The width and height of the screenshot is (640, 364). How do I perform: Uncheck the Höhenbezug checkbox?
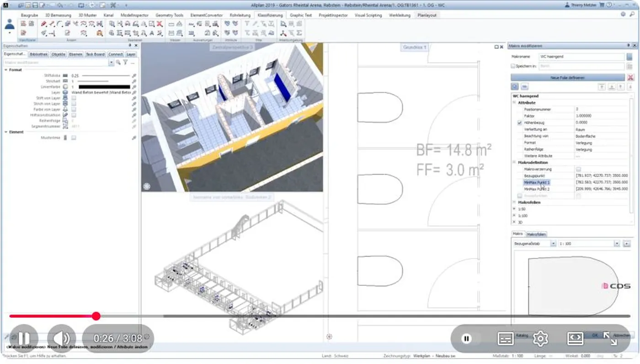[x=519, y=123]
